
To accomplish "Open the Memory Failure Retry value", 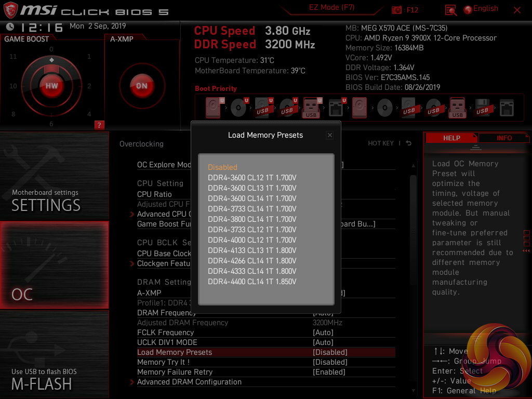I will pos(329,372).
